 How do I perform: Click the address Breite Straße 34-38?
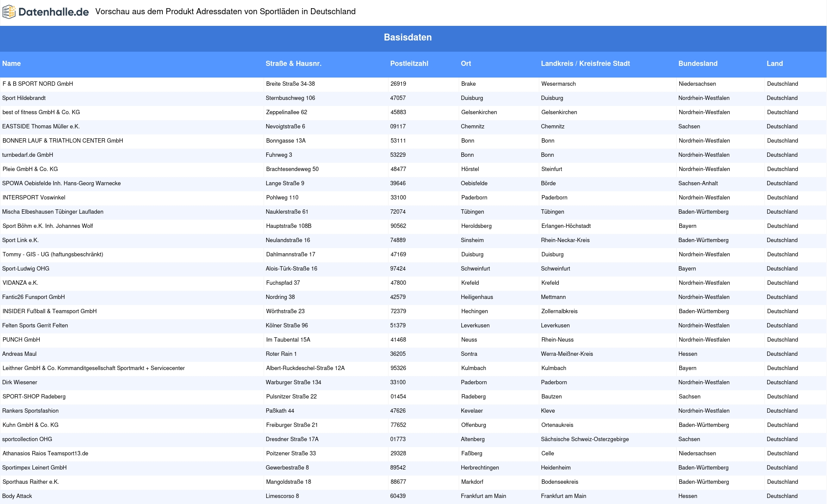[x=290, y=84]
